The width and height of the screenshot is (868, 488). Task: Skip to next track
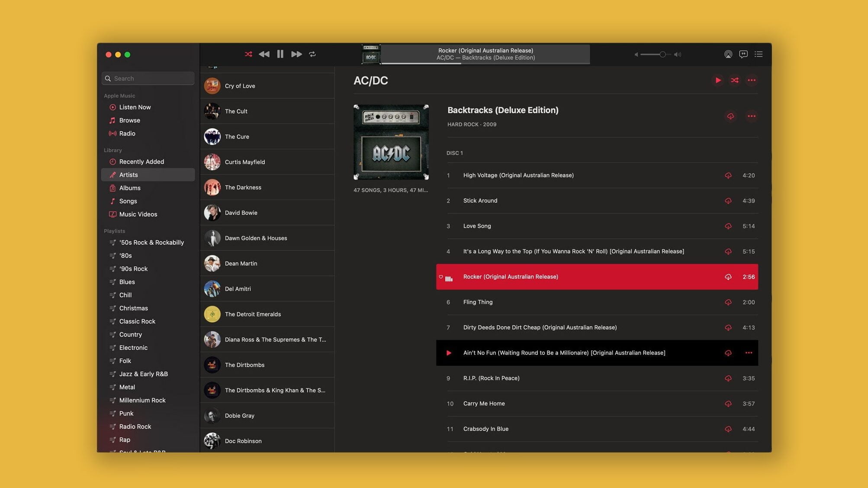296,54
